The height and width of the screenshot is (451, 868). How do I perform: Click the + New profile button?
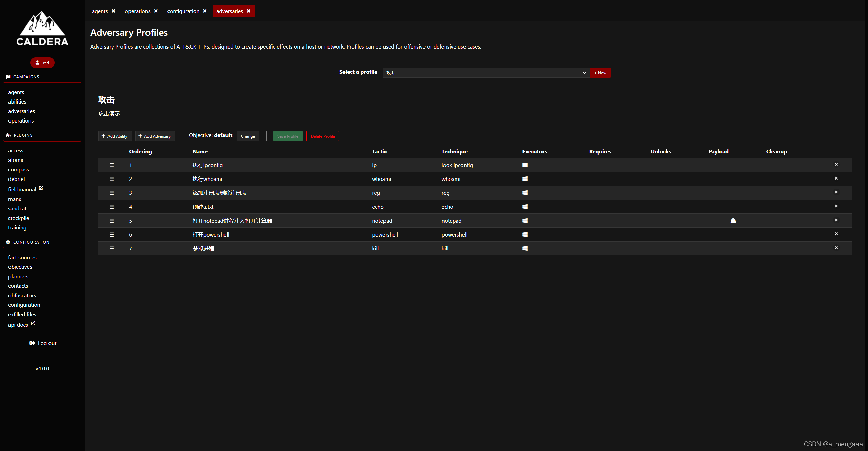[600, 73]
